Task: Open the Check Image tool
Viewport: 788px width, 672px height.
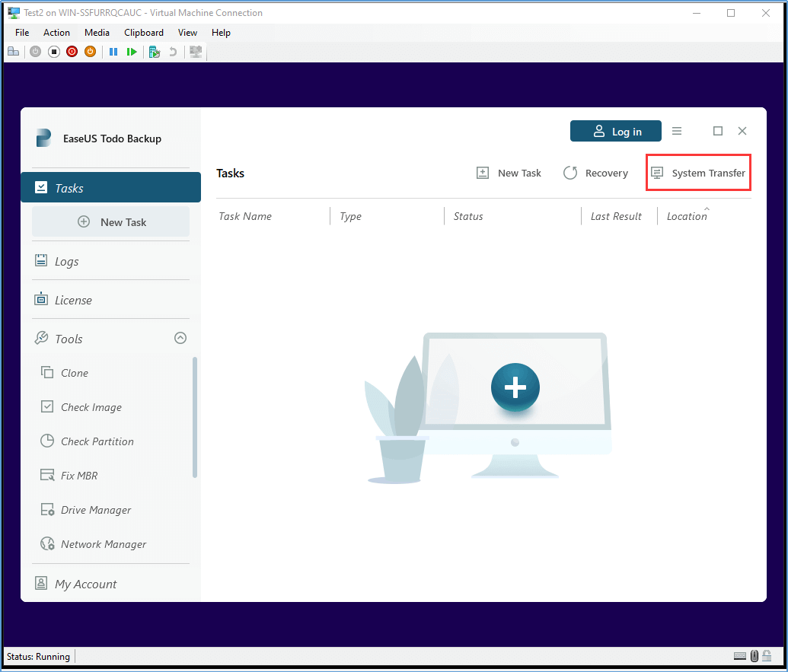Action: tap(89, 407)
